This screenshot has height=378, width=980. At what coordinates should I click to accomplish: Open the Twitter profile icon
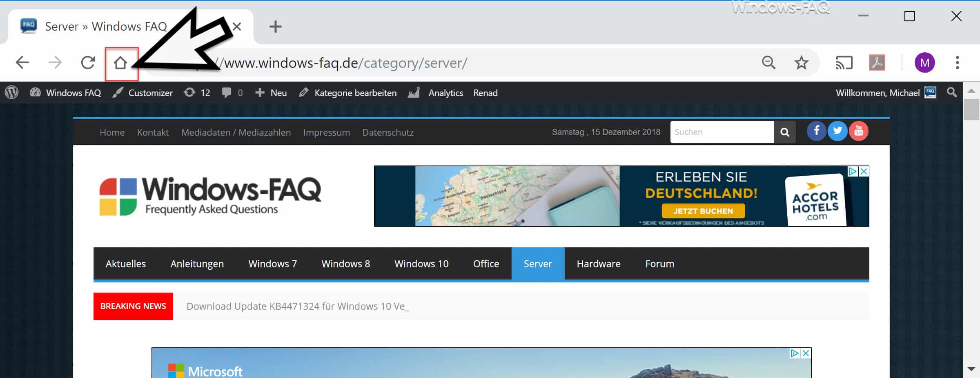coord(837,131)
